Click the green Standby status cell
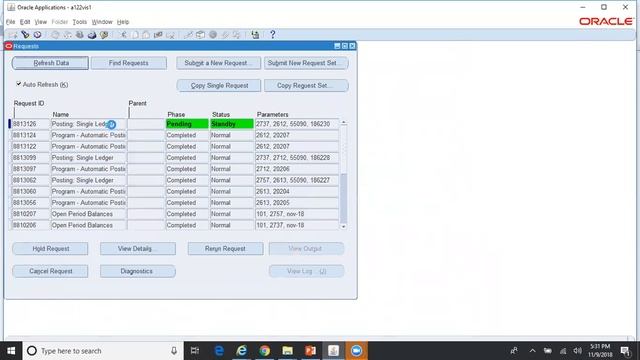Image resolution: width=640 pixels, height=360 pixels. pyautogui.click(x=232, y=124)
